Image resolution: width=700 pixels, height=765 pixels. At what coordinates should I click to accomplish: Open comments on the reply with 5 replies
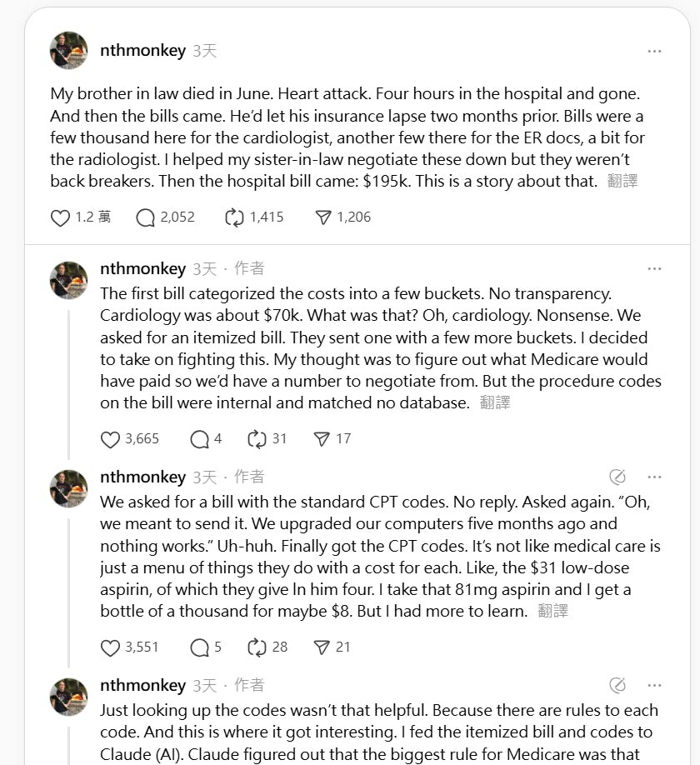pyautogui.click(x=199, y=647)
